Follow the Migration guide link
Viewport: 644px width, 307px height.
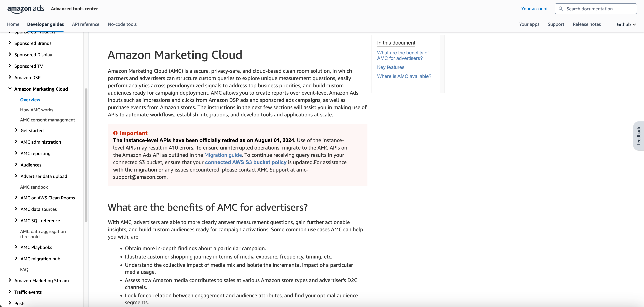click(223, 155)
